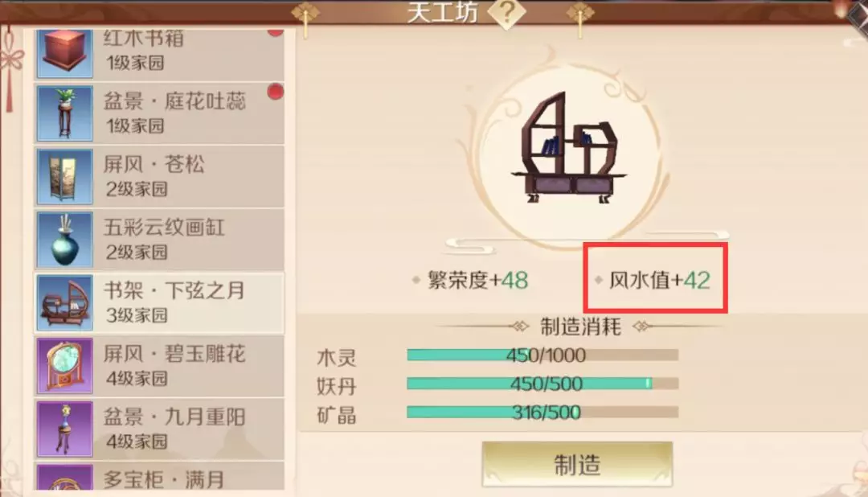Click the bookshelf preview image in circle
Image resolution: width=868 pixels, height=497 pixels.
(568, 149)
